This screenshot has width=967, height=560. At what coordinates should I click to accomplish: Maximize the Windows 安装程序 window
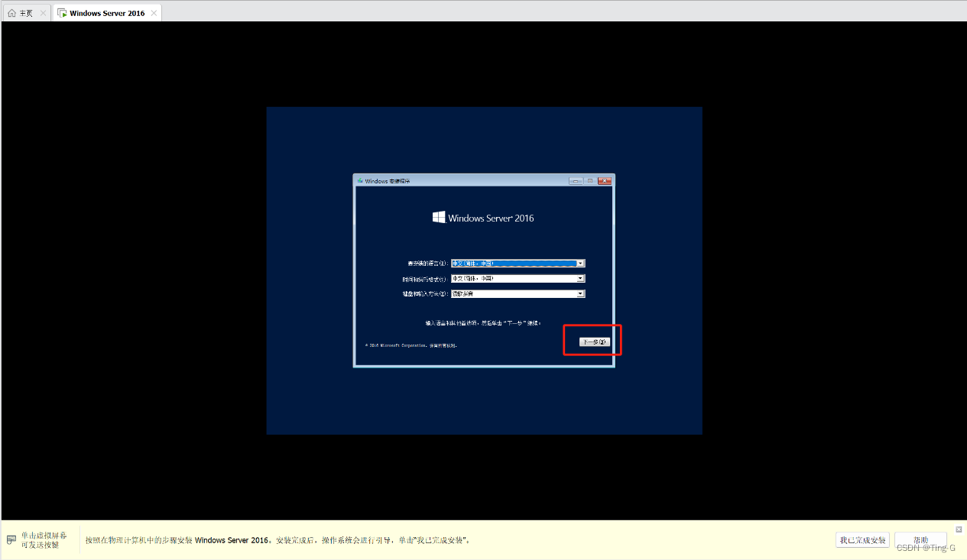pos(590,180)
